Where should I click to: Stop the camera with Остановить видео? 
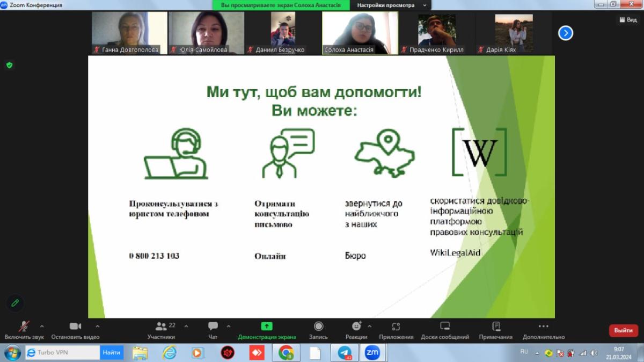click(75, 327)
